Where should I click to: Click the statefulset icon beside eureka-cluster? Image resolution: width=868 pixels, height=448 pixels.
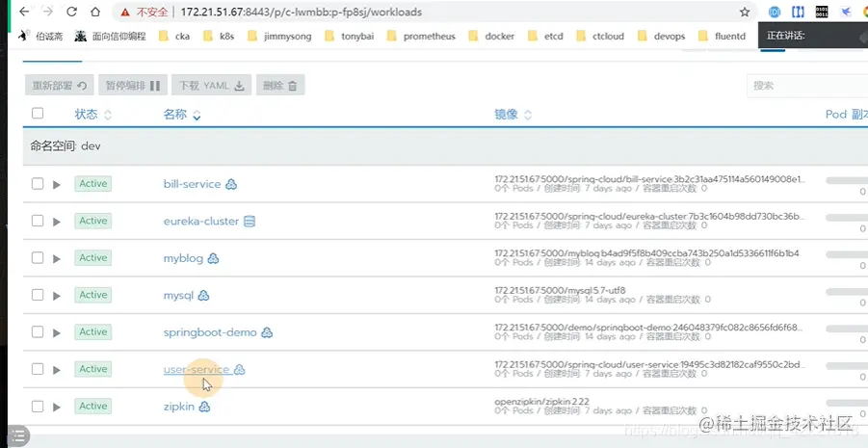[x=250, y=222]
